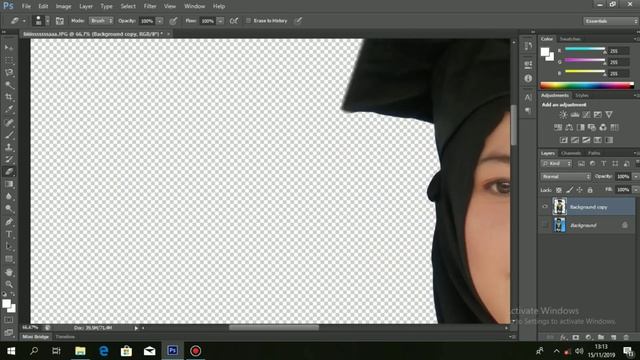Select the Eyedropper tool
This screenshot has width=640, height=360.
click(x=9, y=109)
